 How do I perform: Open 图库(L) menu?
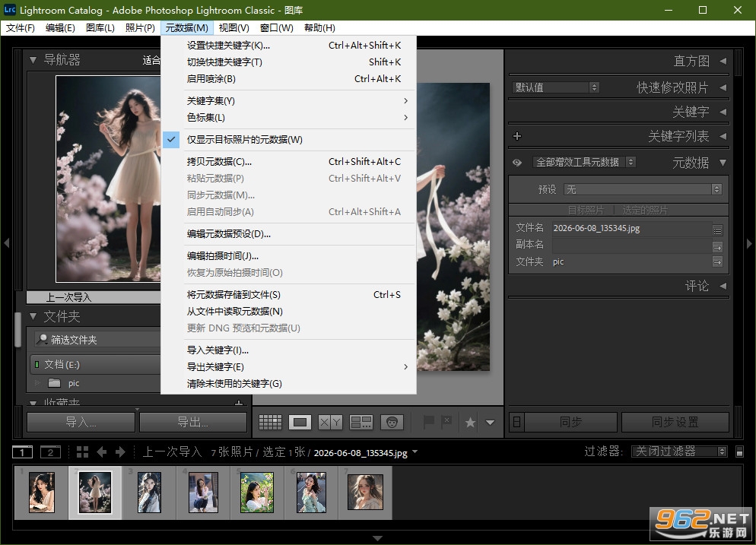click(x=100, y=28)
